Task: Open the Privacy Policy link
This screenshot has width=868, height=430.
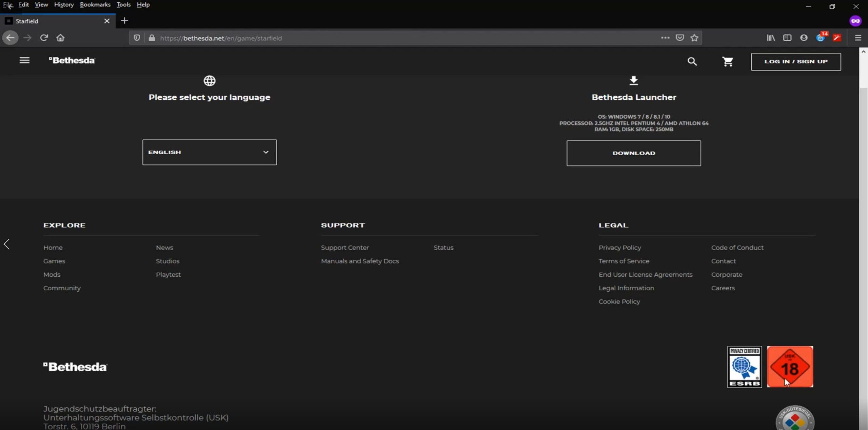Action: (x=620, y=248)
